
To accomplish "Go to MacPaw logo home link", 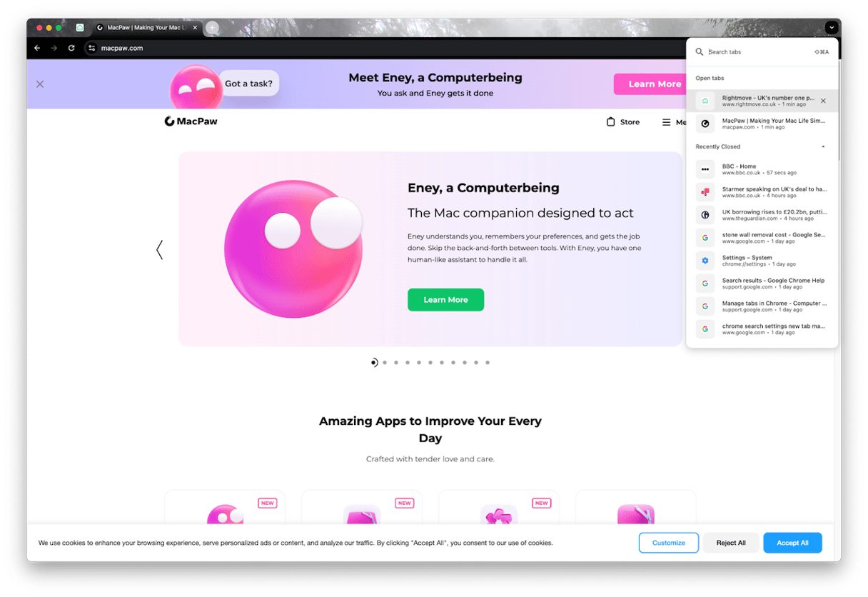I will pos(191,121).
